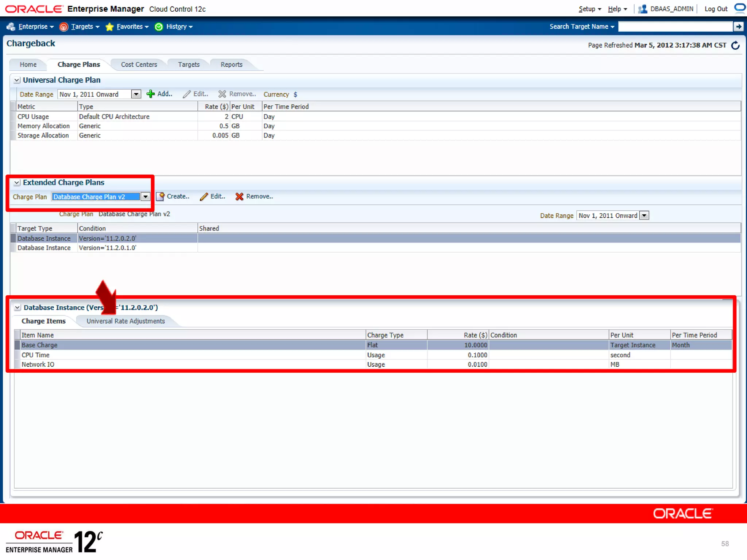This screenshot has height=560, width=747.
Task: Collapse the Universal Charge Plan section
Action: click(17, 80)
